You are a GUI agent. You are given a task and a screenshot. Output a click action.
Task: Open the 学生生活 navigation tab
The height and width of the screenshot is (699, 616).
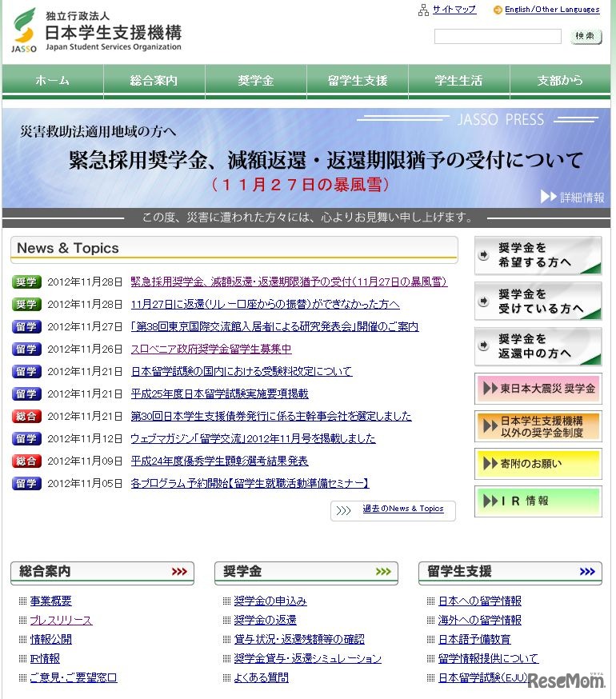458,81
